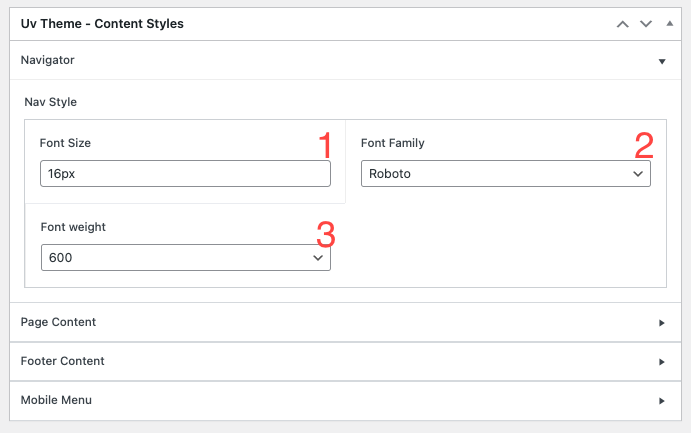Click the Font Size text field
691x433 pixels.
click(x=185, y=174)
